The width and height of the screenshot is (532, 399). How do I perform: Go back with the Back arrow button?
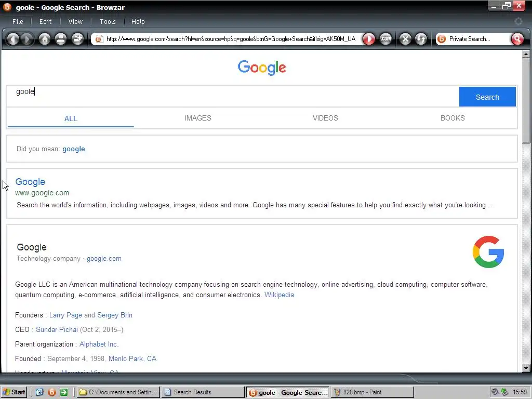pyautogui.click(x=13, y=39)
